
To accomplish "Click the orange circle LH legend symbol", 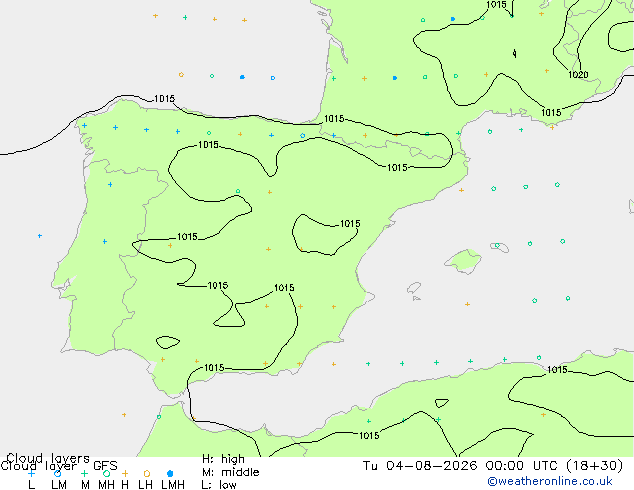I will click(147, 473).
